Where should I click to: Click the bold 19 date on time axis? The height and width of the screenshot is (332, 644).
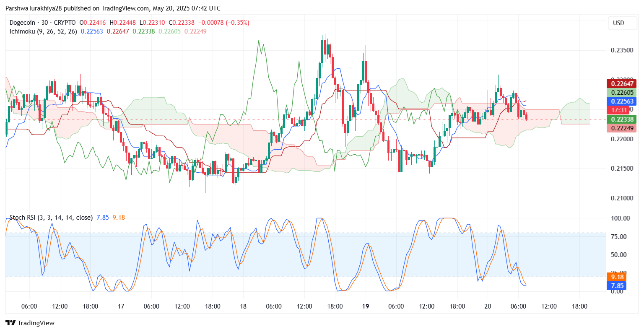pyautogui.click(x=366, y=306)
